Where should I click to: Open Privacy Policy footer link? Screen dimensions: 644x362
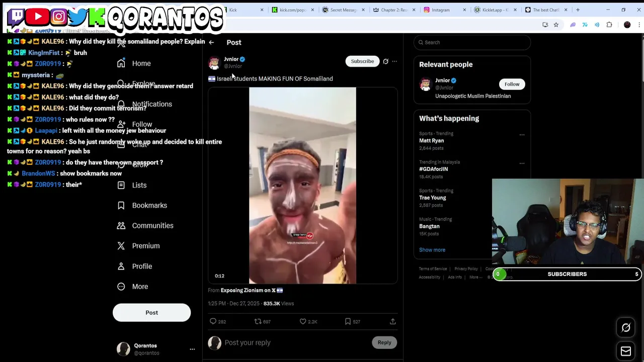pyautogui.click(x=466, y=268)
